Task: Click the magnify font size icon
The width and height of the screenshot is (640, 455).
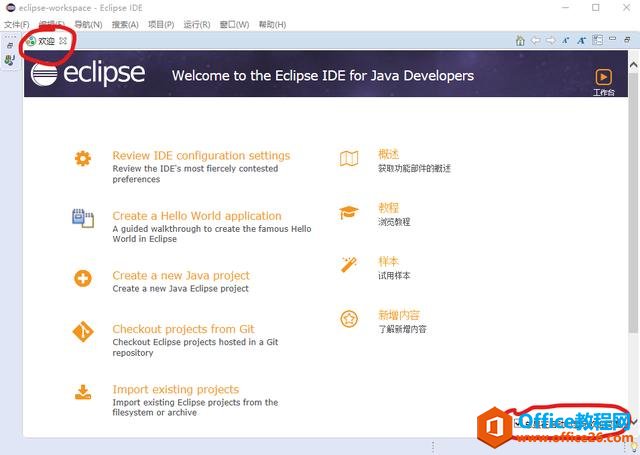Action: click(582, 40)
